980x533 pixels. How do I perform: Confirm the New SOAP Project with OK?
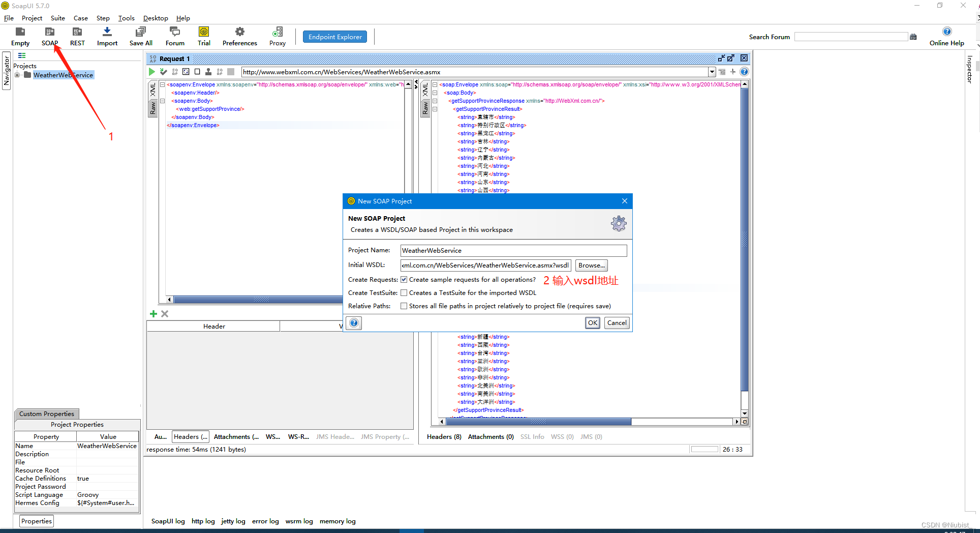(592, 322)
